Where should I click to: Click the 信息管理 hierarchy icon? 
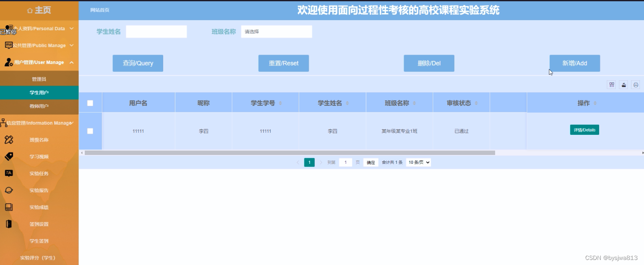(4, 123)
